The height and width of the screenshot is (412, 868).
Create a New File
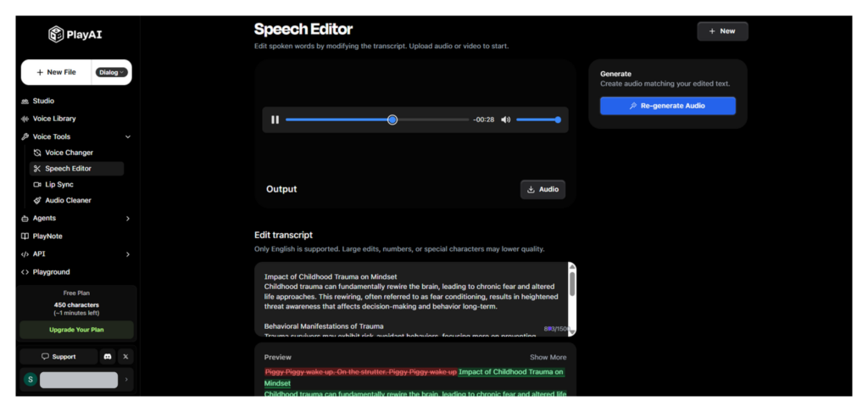click(x=56, y=73)
